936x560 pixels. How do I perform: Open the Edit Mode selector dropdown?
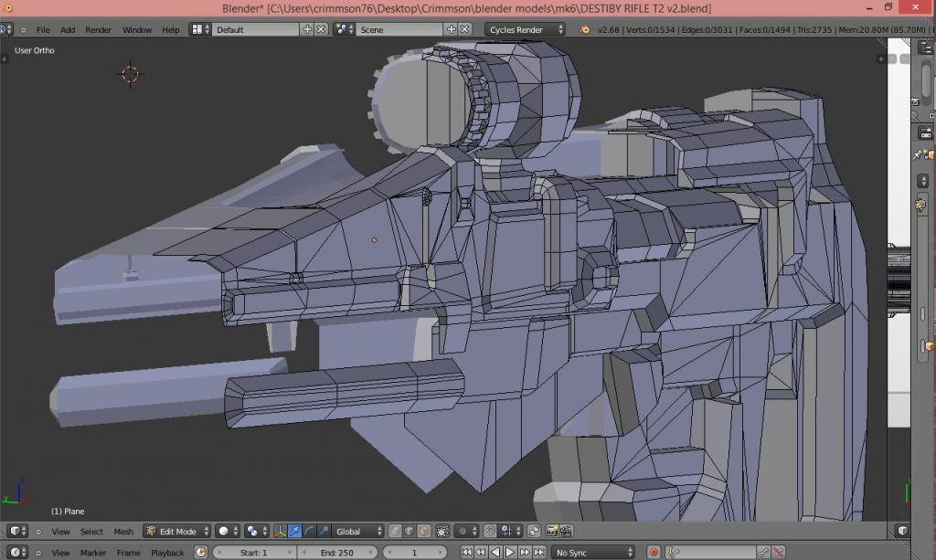click(177, 532)
